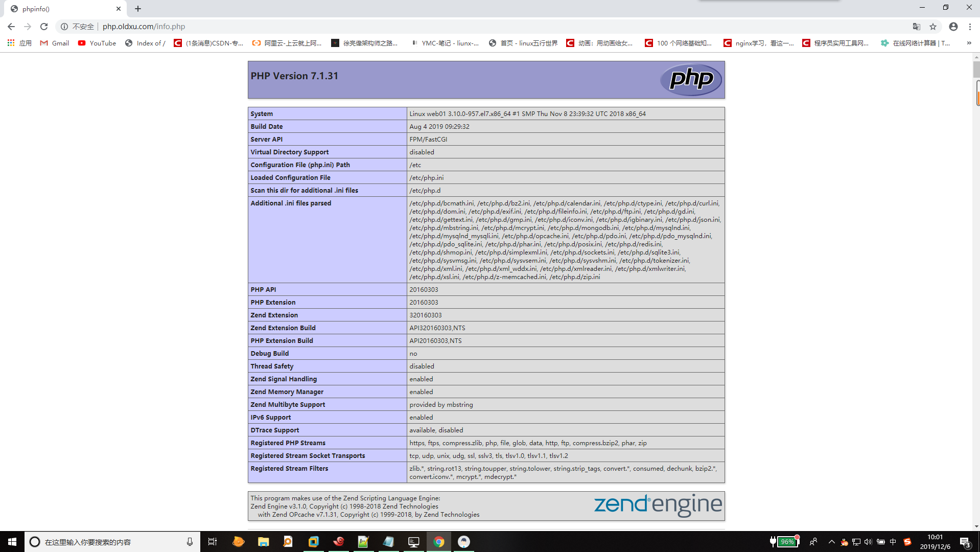The width and height of the screenshot is (980, 552).
Task: Click the Zend Engine logo
Action: pos(658,505)
